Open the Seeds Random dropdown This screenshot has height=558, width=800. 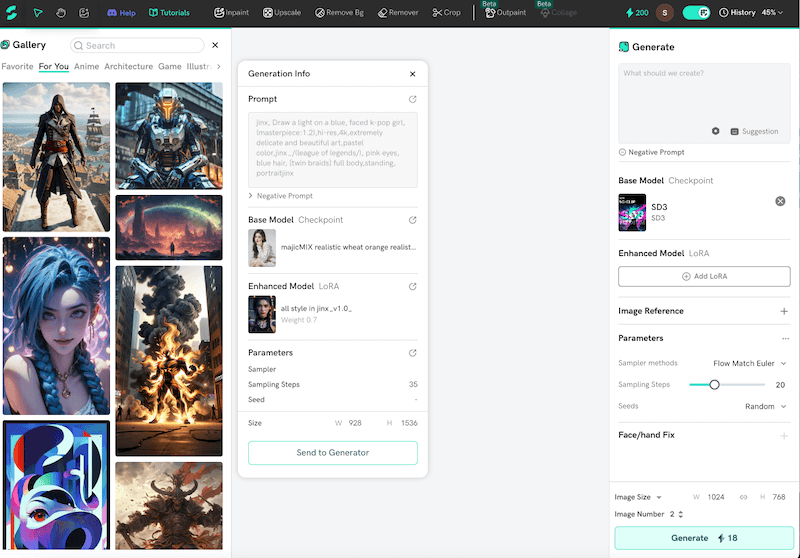(x=766, y=406)
